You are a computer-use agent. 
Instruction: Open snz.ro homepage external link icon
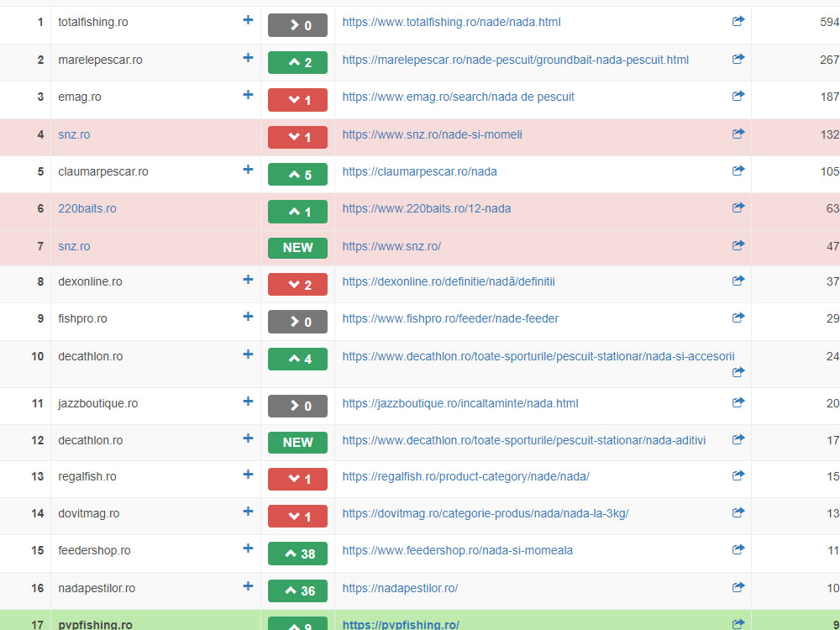(x=738, y=244)
